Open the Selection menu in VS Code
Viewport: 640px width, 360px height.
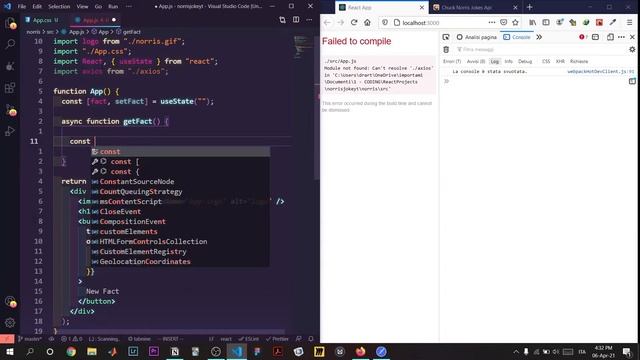pos(59,7)
